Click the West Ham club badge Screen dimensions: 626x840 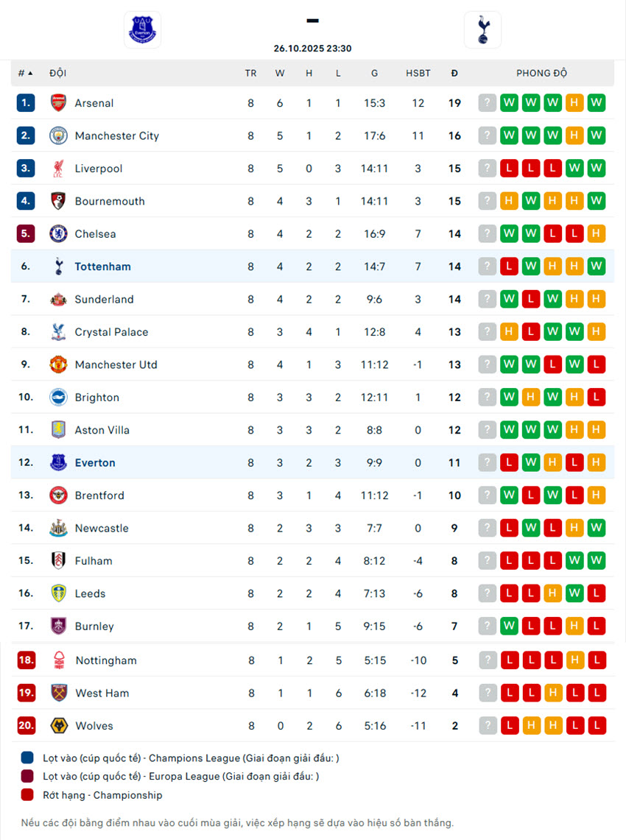click(x=59, y=693)
